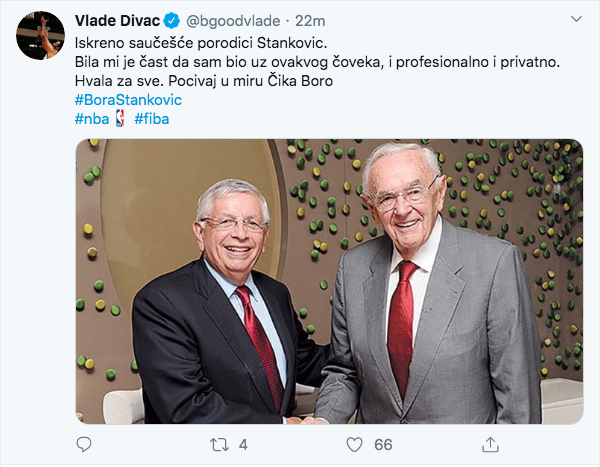Click the retweet count of 4
This screenshot has width=600, height=467.
243,442
